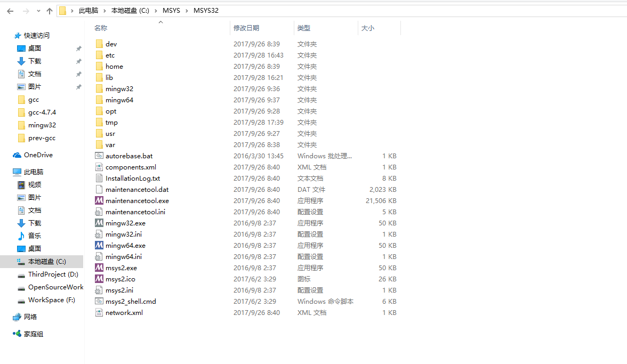Image resolution: width=627 pixels, height=364 pixels.
Task: Select the usr folder icon
Action: [99, 133]
